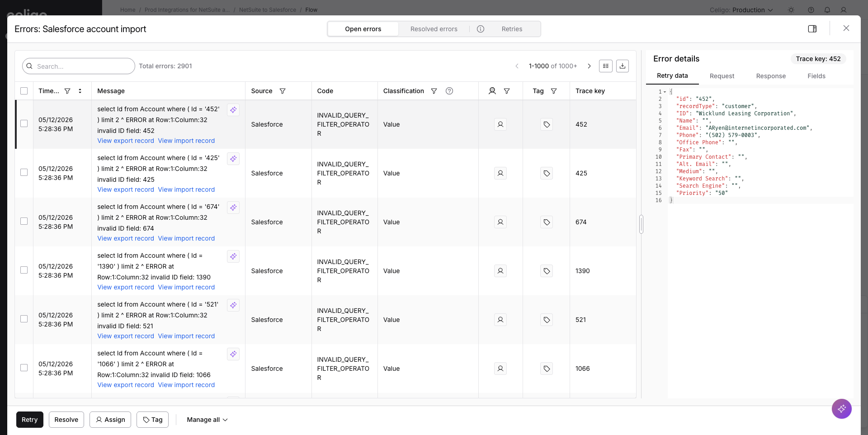Click the vertical panel divider handle
868x435 pixels.
point(641,224)
